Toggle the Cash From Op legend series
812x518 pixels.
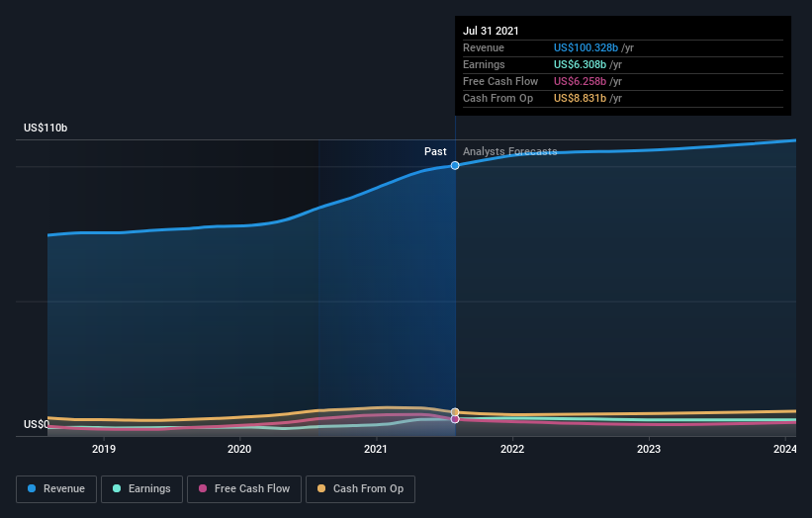click(x=360, y=489)
